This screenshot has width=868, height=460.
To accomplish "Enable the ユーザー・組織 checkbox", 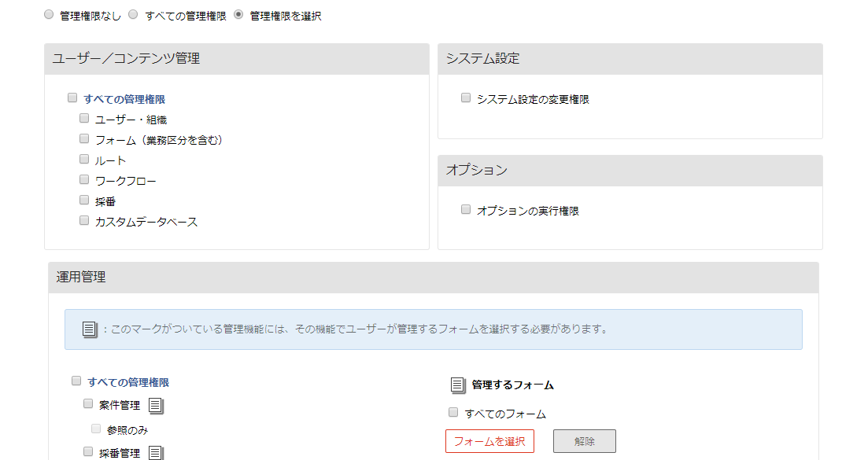I will 84,118.
